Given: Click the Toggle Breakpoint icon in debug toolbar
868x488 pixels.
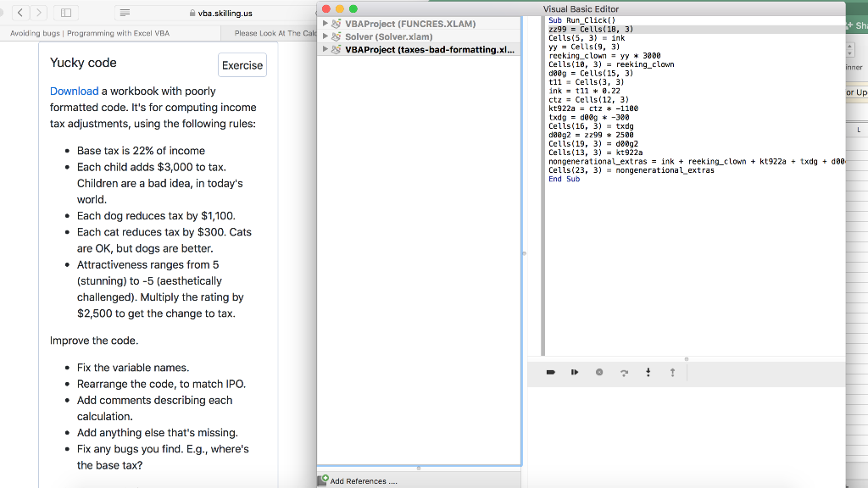Looking at the screenshot, I should [x=550, y=373].
